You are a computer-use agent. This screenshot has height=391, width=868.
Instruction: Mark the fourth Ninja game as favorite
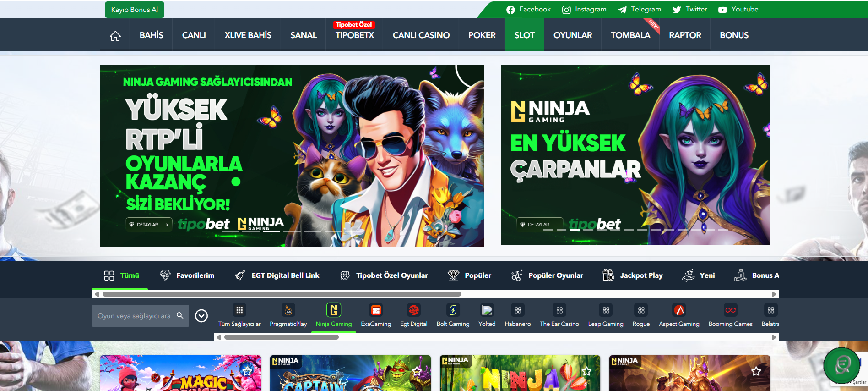pyautogui.click(x=756, y=371)
